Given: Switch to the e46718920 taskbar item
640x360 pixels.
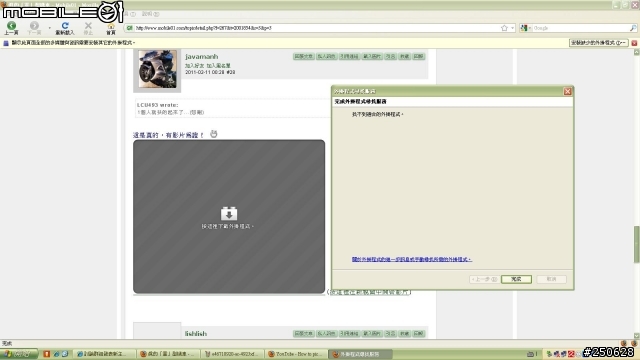Looking at the screenshot, I should point(233,354).
